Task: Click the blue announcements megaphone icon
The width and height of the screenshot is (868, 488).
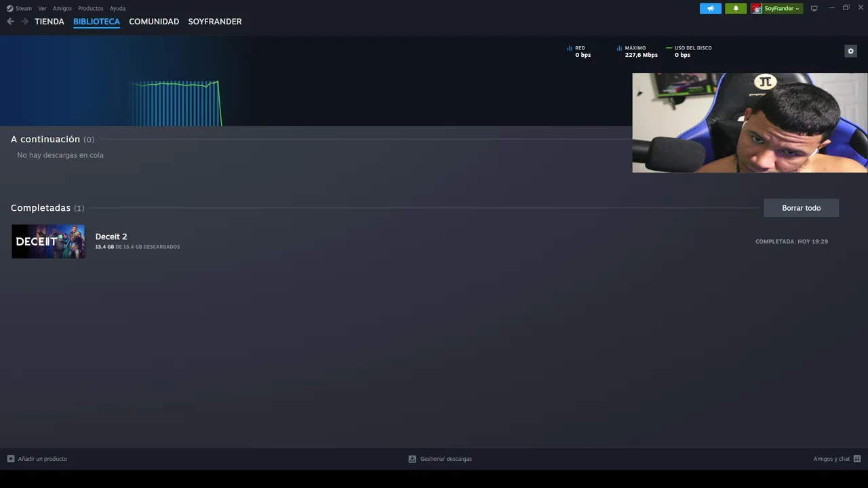Action: click(711, 8)
